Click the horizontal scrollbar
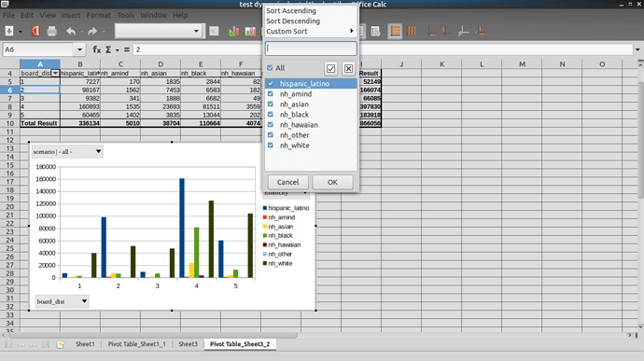 point(153,335)
